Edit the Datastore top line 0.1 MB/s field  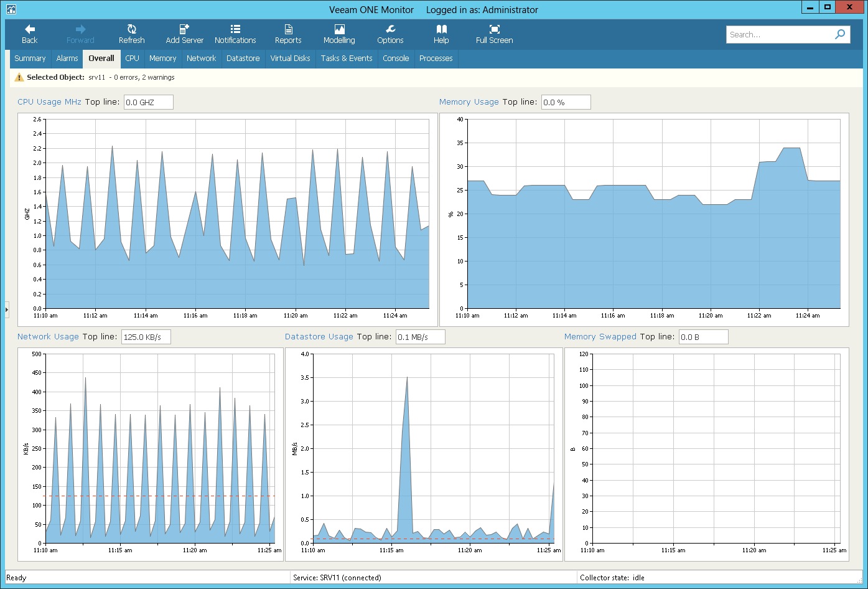421,337
